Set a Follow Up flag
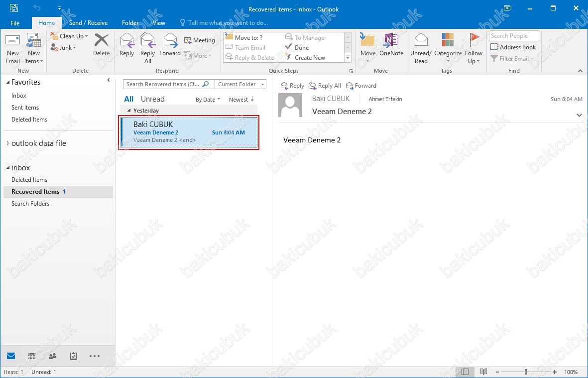 coord(473,48)
